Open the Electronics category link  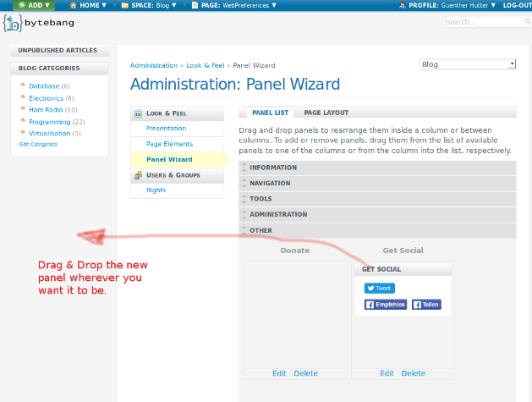pyautogui.click(x=47, y=98)
